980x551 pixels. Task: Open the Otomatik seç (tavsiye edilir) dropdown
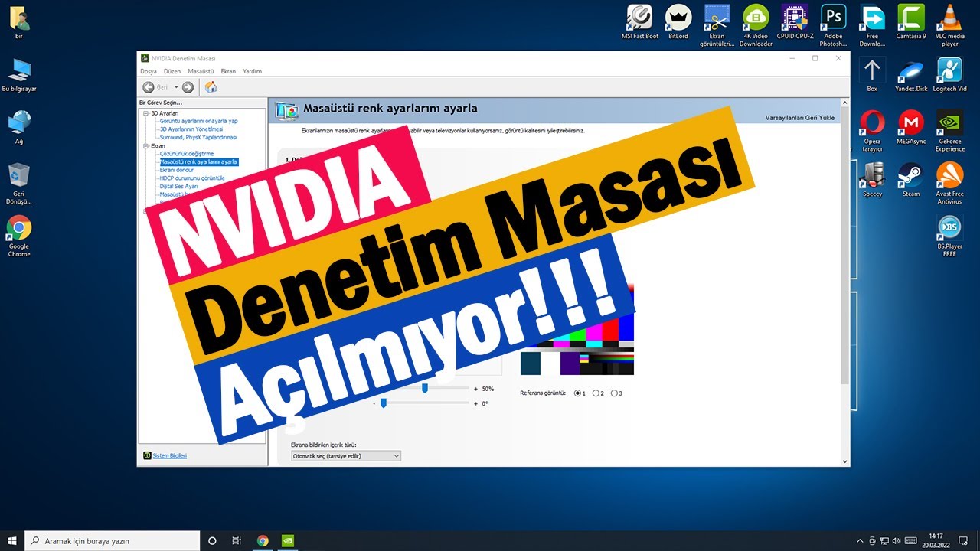pos(345,455)
